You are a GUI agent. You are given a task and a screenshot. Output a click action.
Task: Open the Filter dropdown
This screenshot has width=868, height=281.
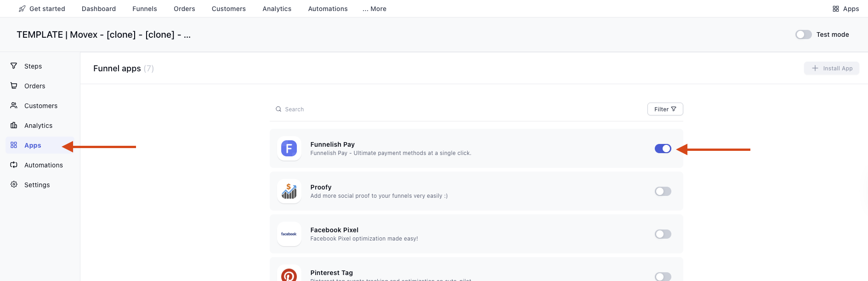665,109
